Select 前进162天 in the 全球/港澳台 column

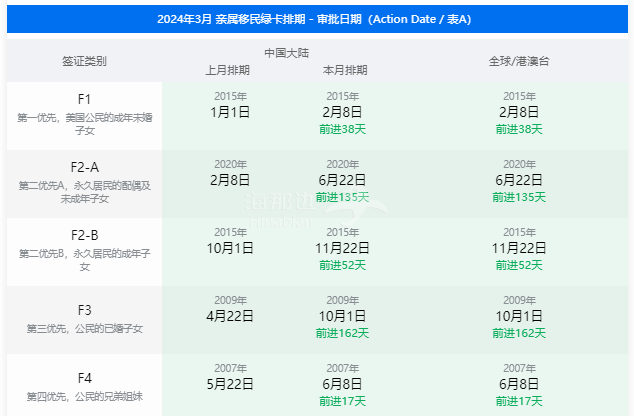[x=518, y=333]
